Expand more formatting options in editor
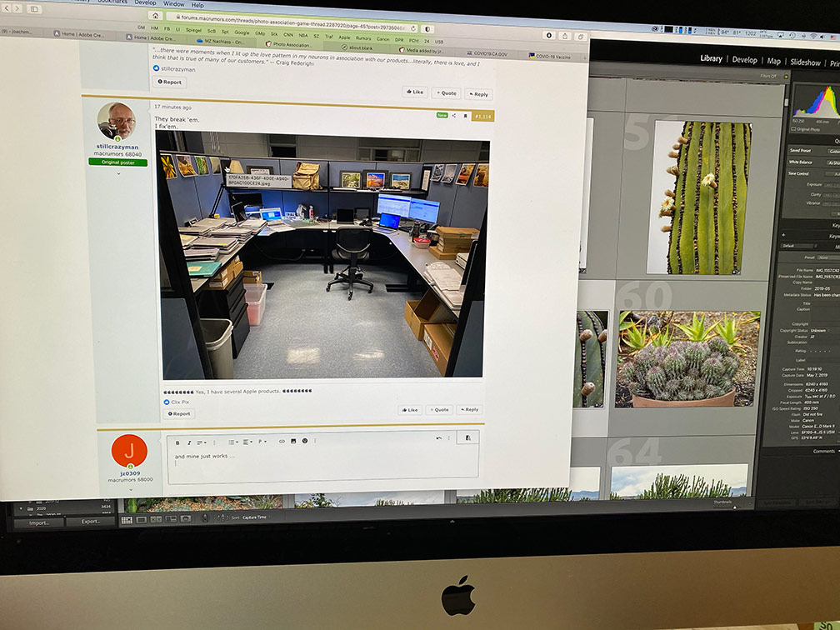Image resolution: width=840 pixels, height=630 pixels. click(214, 442)
